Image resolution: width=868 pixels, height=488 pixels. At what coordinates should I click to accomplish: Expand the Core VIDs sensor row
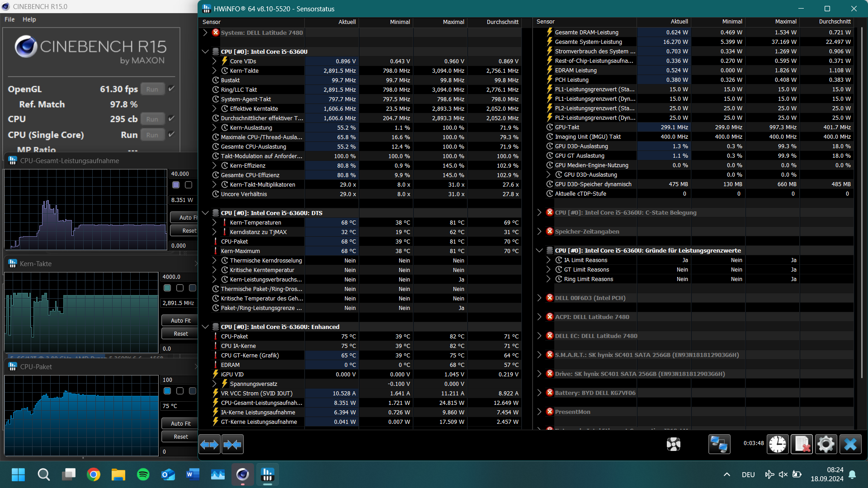point(214,61)
